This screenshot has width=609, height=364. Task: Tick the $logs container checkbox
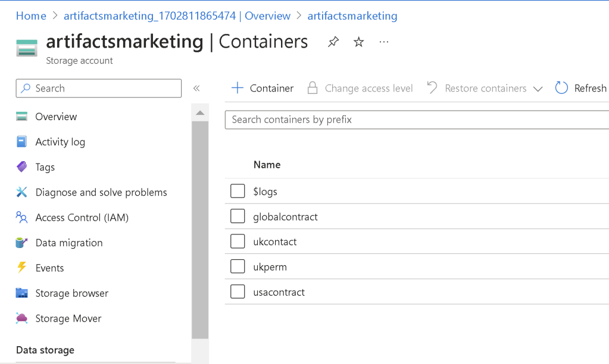tap(238, 191)
